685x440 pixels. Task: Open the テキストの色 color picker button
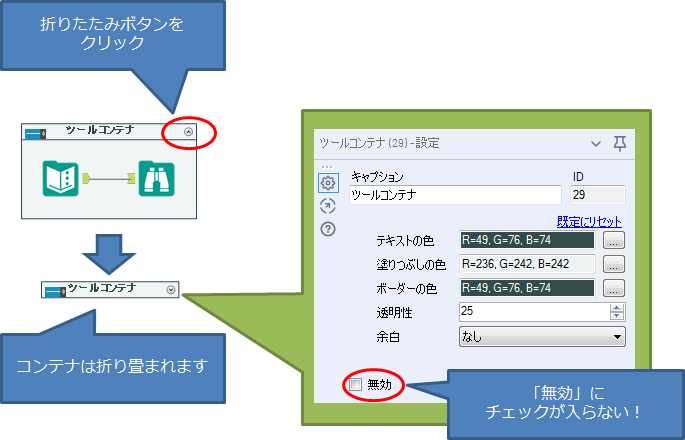click(614, 241)
